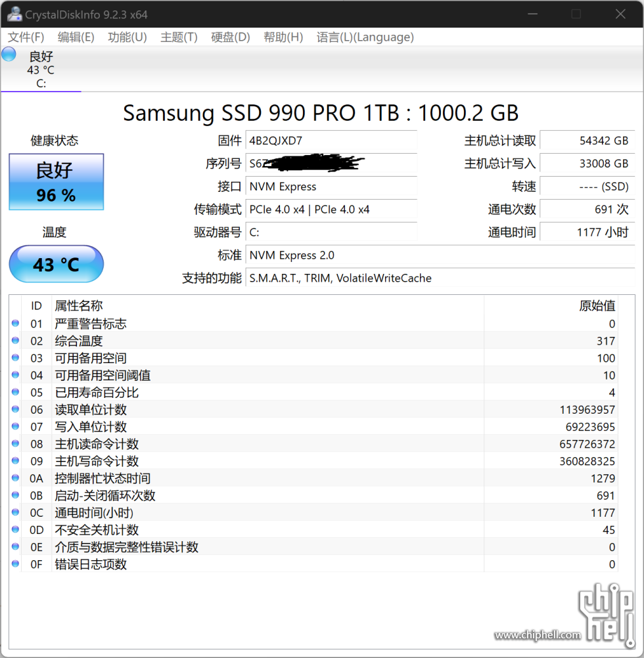The width and height of the screenshot is (644, 658).
Task: Open the 功能(U) menu
Action: click(127, 37)
